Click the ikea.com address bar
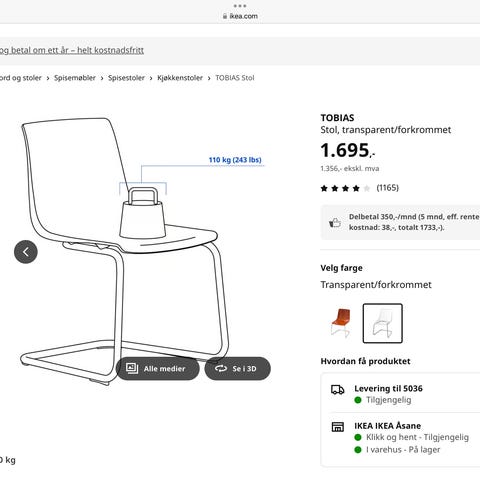Screen dimensions: 480x480 [x=240, y=16]
